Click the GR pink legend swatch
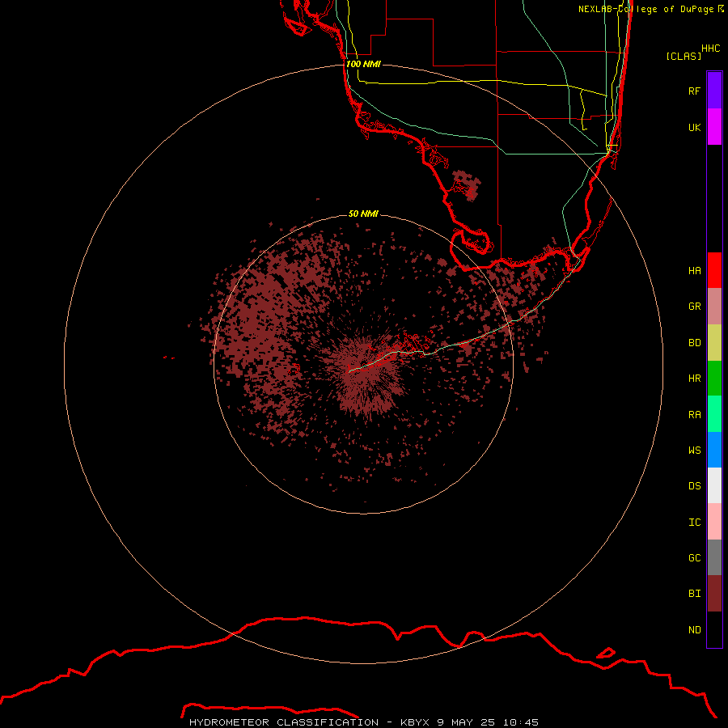728x728 pixels. (714, 307)
